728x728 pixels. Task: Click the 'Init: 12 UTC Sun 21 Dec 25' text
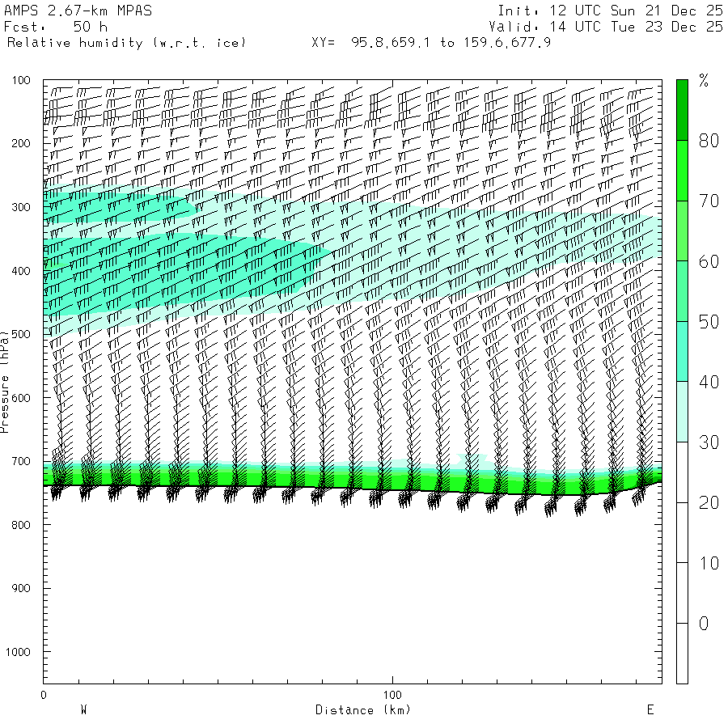[609, 11]
